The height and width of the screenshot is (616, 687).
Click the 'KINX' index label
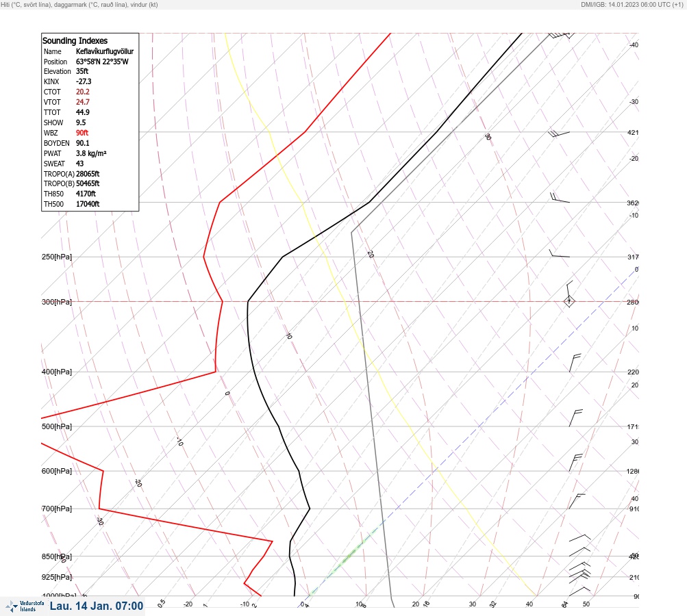tap(51, 81)
